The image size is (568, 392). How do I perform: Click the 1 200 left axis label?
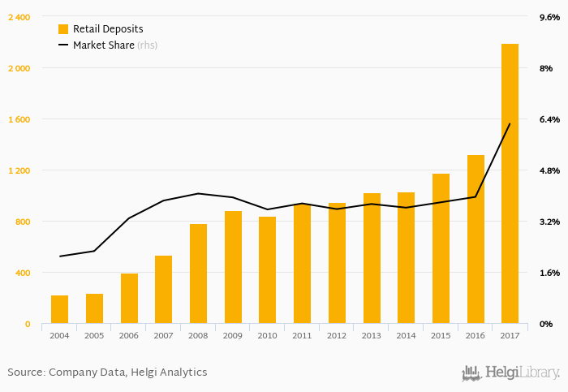[x=19, y=170]
